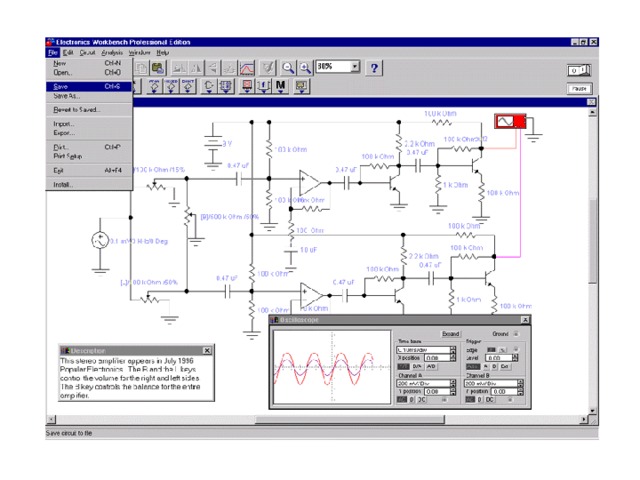This screenshot has height=480, width=640.
Task: Choose Print Setup in File menu
Action: 89,156
